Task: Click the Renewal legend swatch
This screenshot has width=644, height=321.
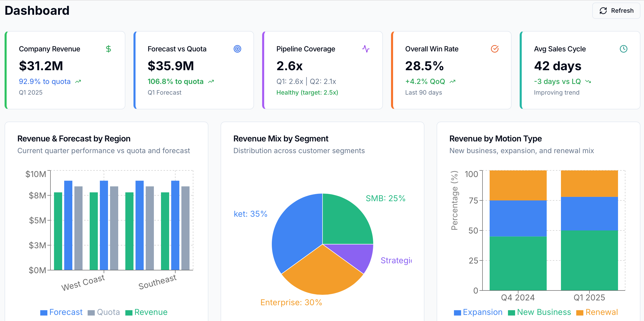Action: pyautogui.click(x=580, y=313)
